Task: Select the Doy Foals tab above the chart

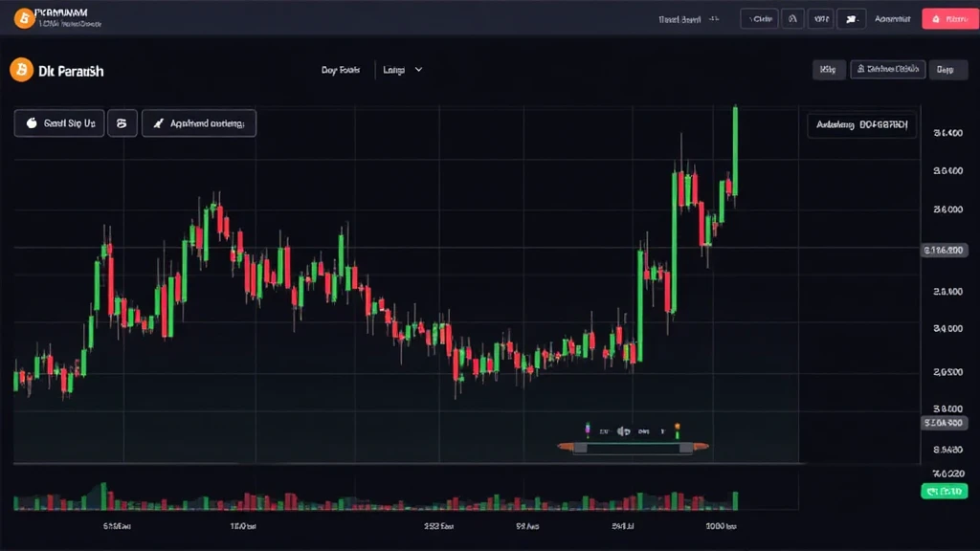Action: 341,70
